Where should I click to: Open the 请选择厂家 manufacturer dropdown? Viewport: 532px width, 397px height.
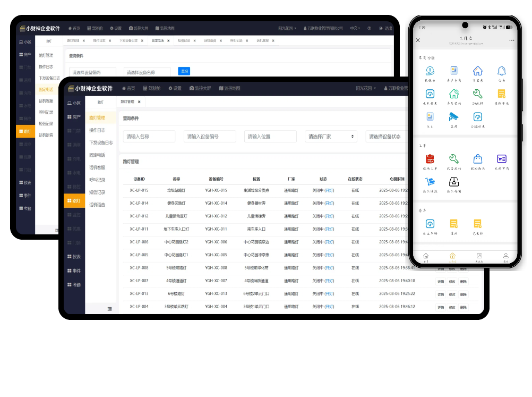click(331, 137)
